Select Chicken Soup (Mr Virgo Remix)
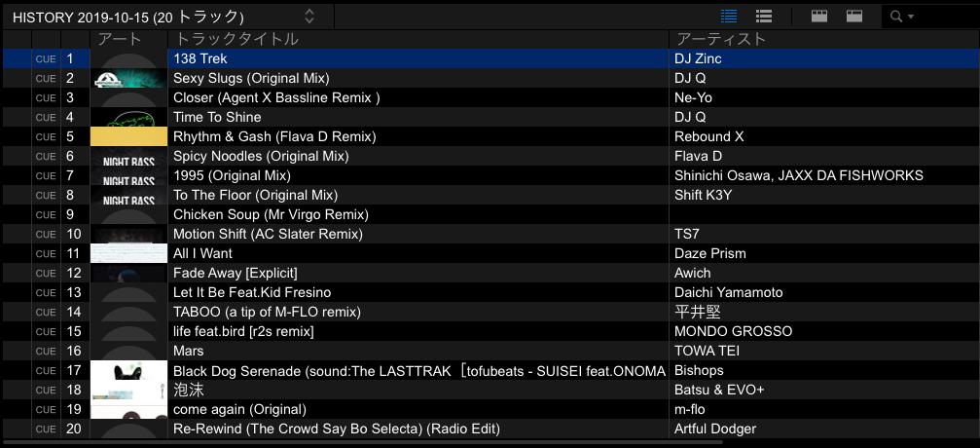 tap(271, 214)
